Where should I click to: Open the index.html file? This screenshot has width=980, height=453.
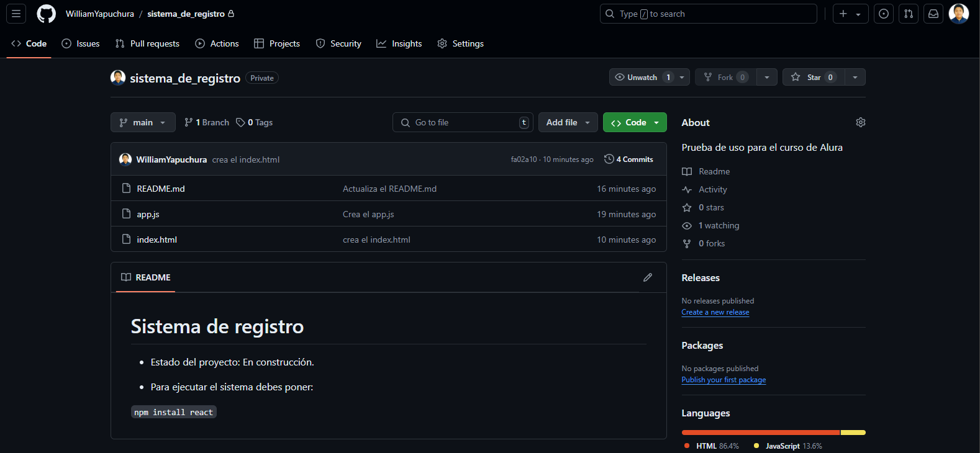coord(157,240)
